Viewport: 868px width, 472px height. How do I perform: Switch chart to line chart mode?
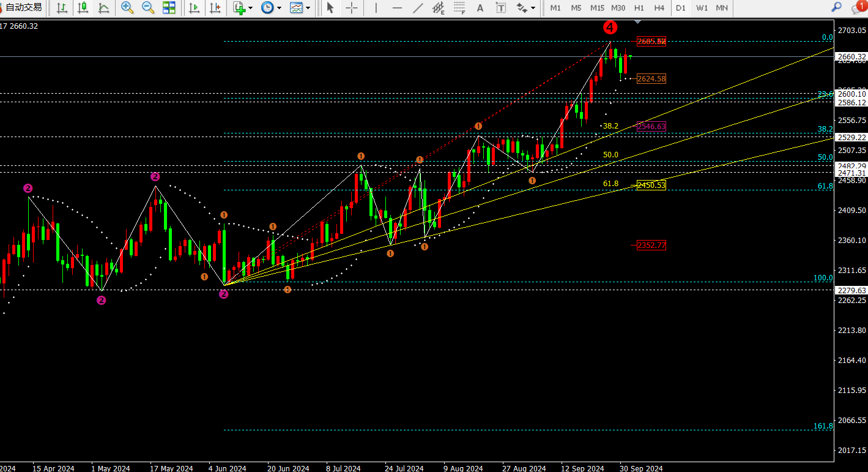point(103,8)
